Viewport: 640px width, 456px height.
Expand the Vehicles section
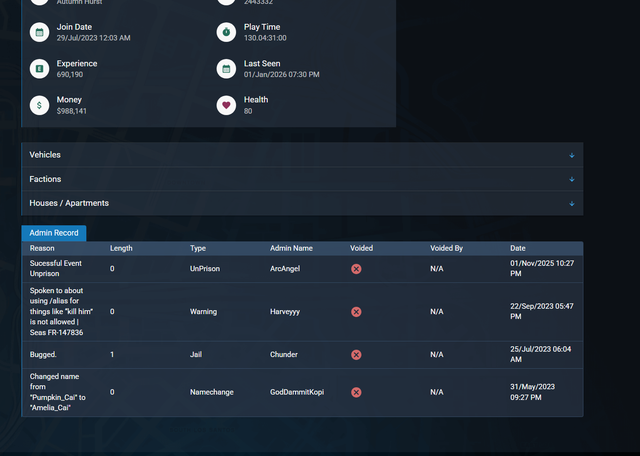(x=302, y=155)
